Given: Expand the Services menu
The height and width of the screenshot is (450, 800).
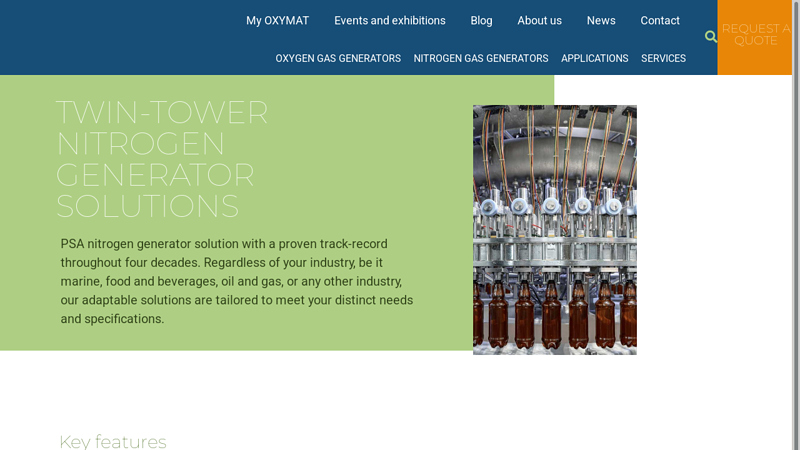Looking at the screenshot, I should (x=663, y=59).
